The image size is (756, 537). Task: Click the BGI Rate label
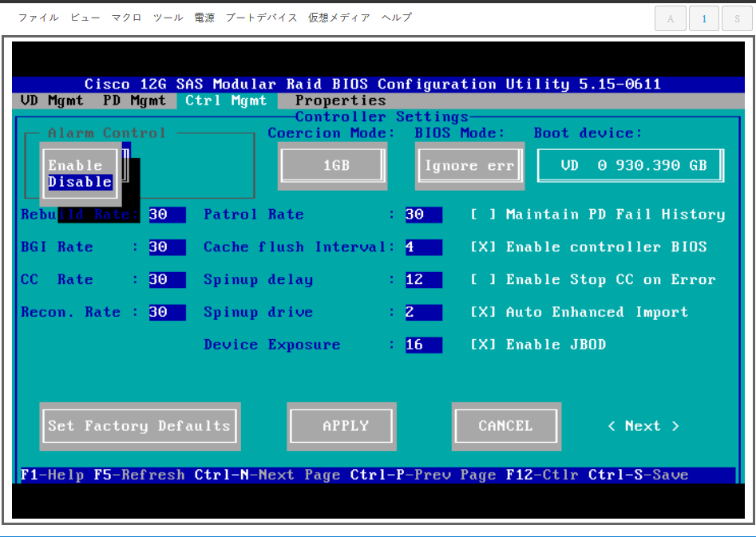click(x=57, y=247)
